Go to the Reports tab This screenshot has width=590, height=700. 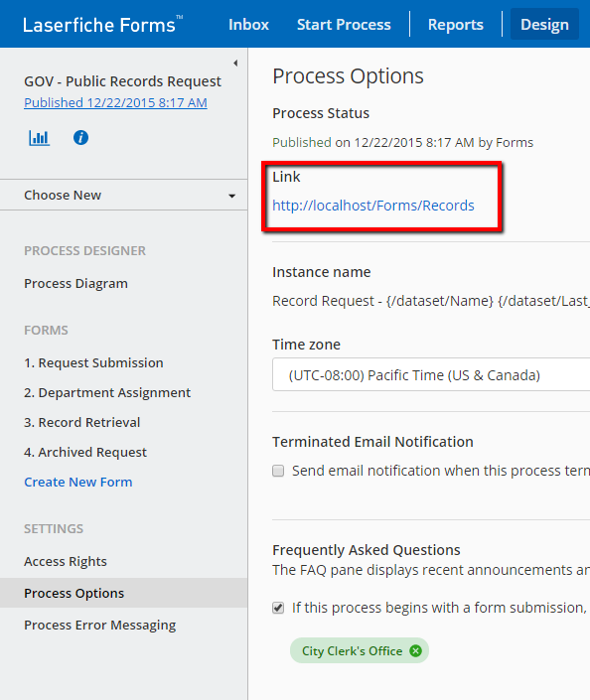(x=456, y=24)
